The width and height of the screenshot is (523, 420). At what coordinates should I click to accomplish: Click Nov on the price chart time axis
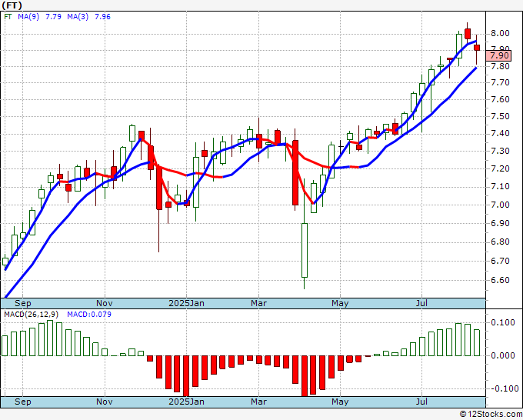(x=105, y=303)
